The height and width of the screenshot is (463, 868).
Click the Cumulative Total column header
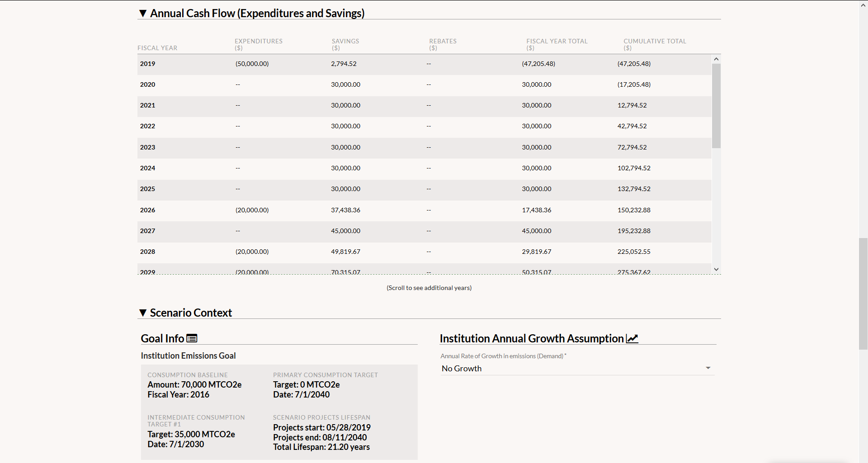(655, 44)
